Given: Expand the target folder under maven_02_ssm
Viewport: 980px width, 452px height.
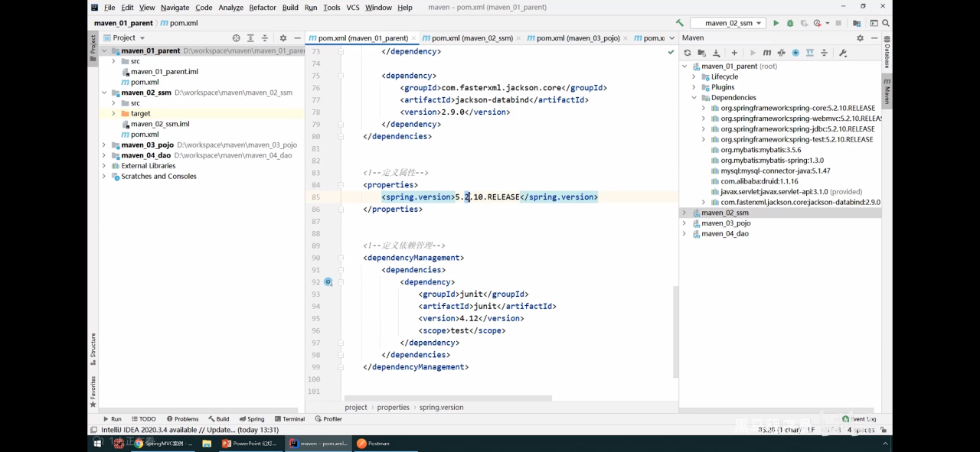Looking at the screenshot, I should coord(113,113).
